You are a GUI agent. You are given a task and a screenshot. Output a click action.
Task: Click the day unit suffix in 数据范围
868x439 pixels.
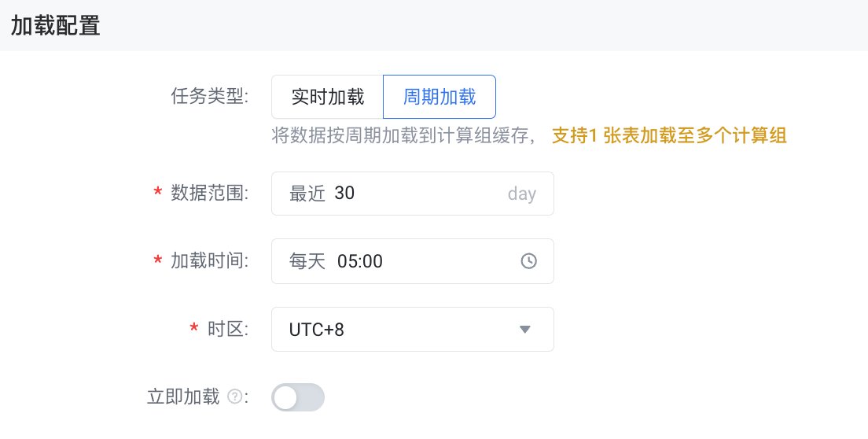click(521, 194)
